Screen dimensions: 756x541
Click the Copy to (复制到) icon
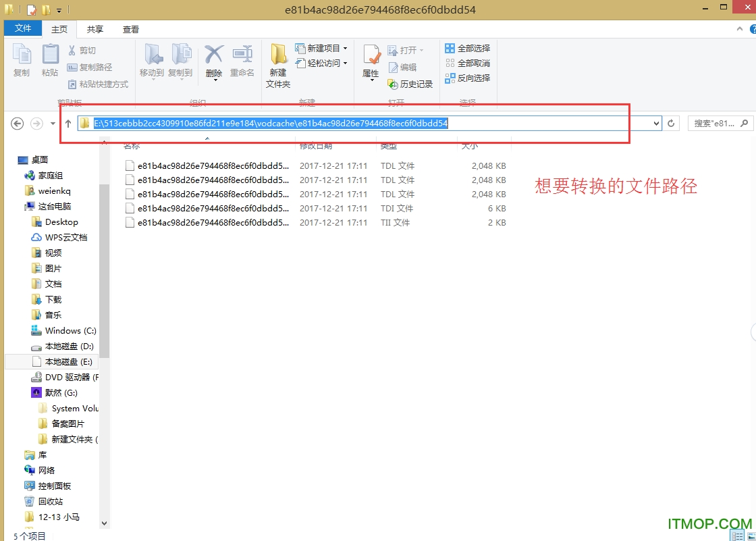point(182,54)
